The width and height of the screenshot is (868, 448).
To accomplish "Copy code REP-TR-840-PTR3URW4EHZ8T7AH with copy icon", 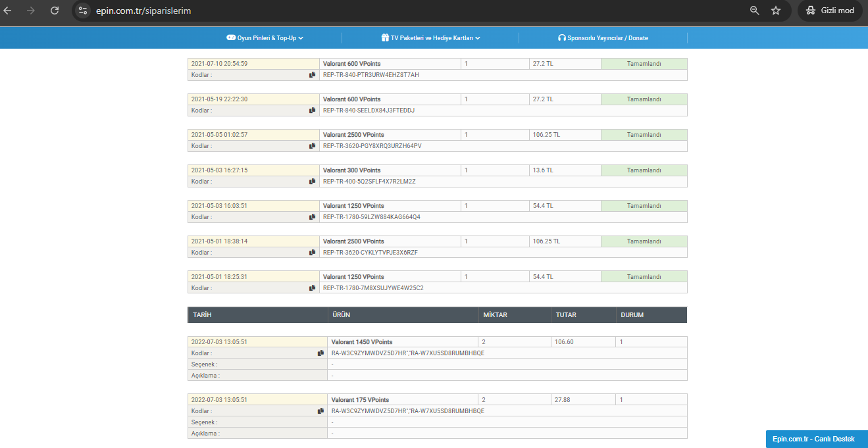I will [x=313, y=75].
